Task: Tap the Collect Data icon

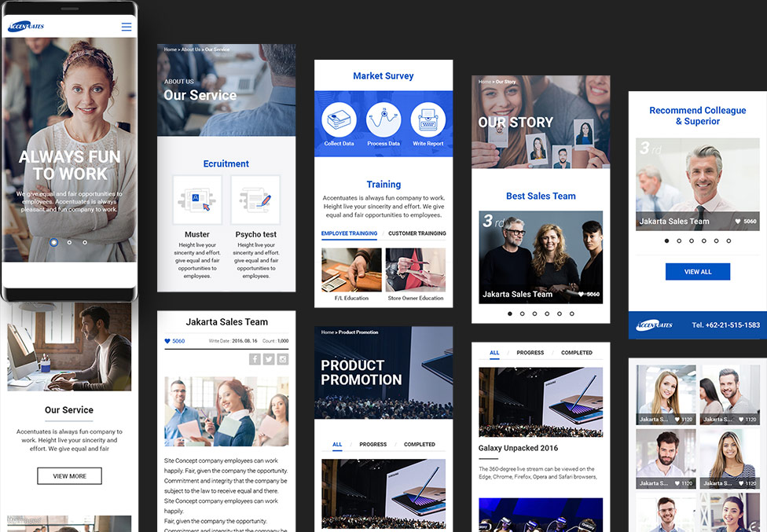Action: pyautogui.click(x=339, y=120)
